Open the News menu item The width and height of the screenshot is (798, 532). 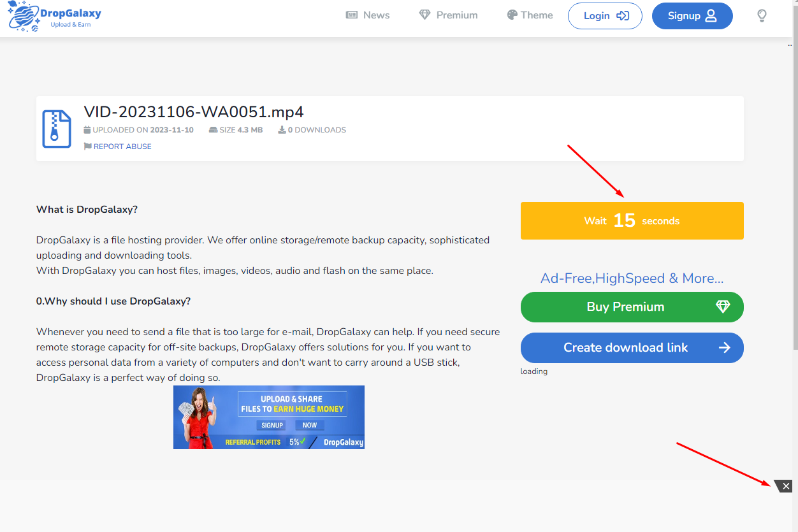click(368, 15)
